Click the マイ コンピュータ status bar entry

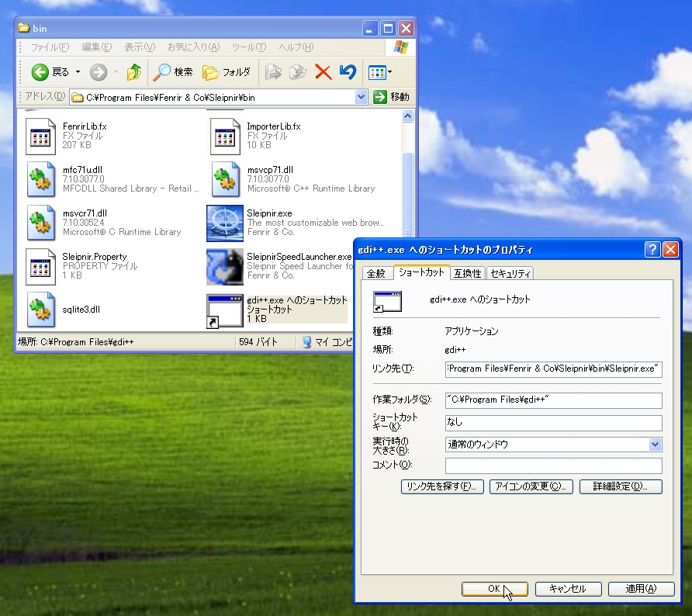(x=327, y=342)
